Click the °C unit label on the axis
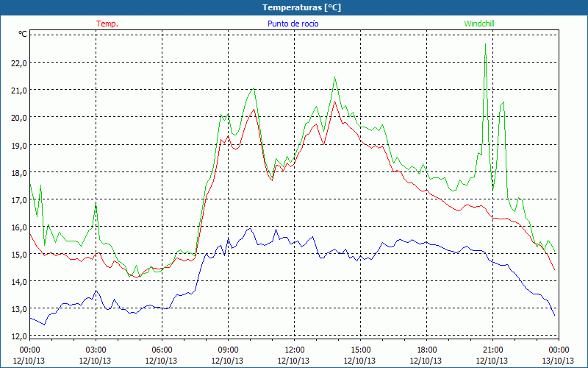588x368 pixels. [23, 34]
